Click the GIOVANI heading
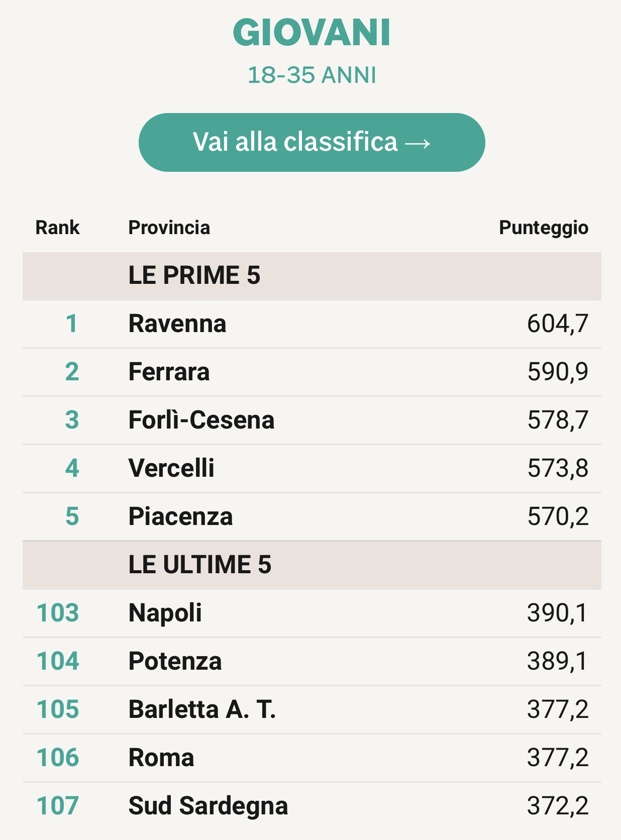Image resolution: width=621 pixels, height=840 pixels. pos(312,33)
